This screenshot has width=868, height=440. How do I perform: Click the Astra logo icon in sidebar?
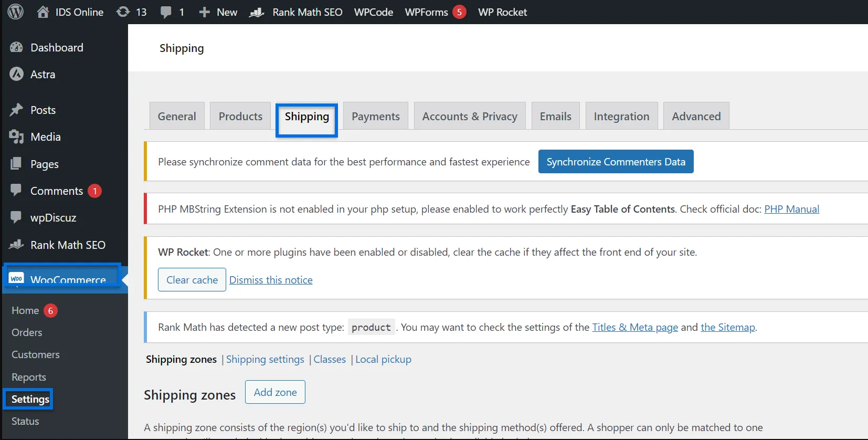click(x=16, y=74)
